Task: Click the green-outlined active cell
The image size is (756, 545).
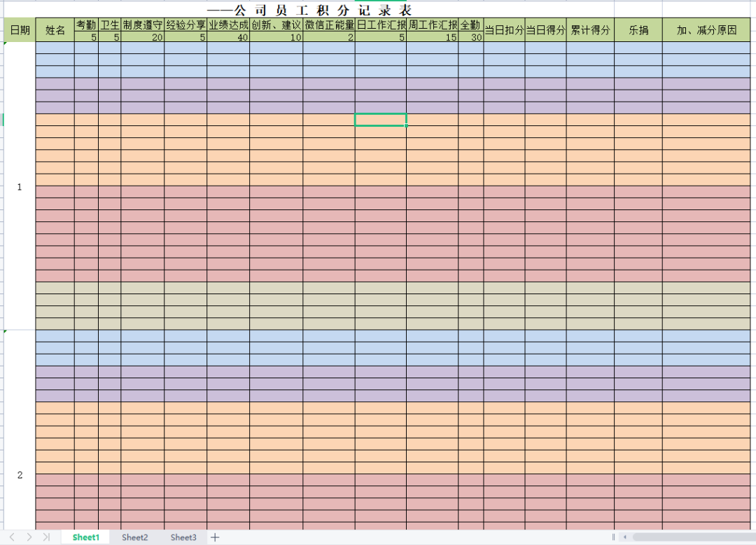Action: click(x=381, y=120)
